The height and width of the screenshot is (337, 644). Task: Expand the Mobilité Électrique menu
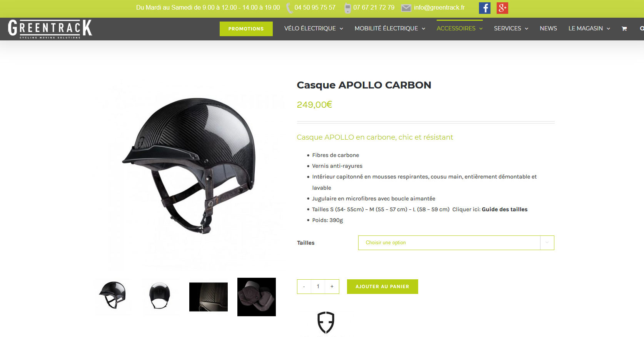pyautogui.click(x=390, y=28)
